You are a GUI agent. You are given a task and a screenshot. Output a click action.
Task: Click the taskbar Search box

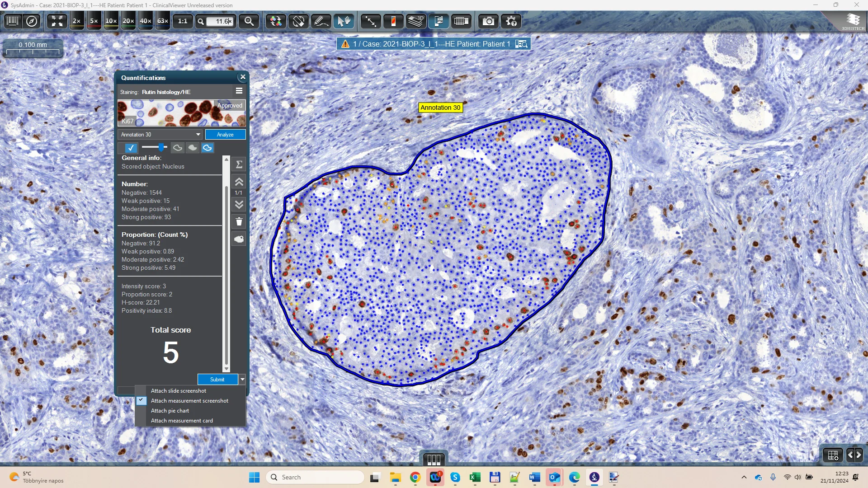[x=315, y=477]
